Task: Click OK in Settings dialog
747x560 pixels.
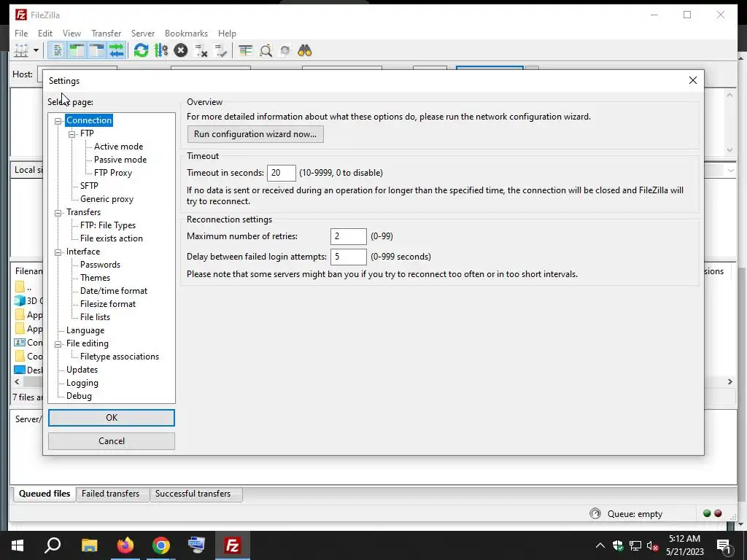Action: (x=112, y=418)
